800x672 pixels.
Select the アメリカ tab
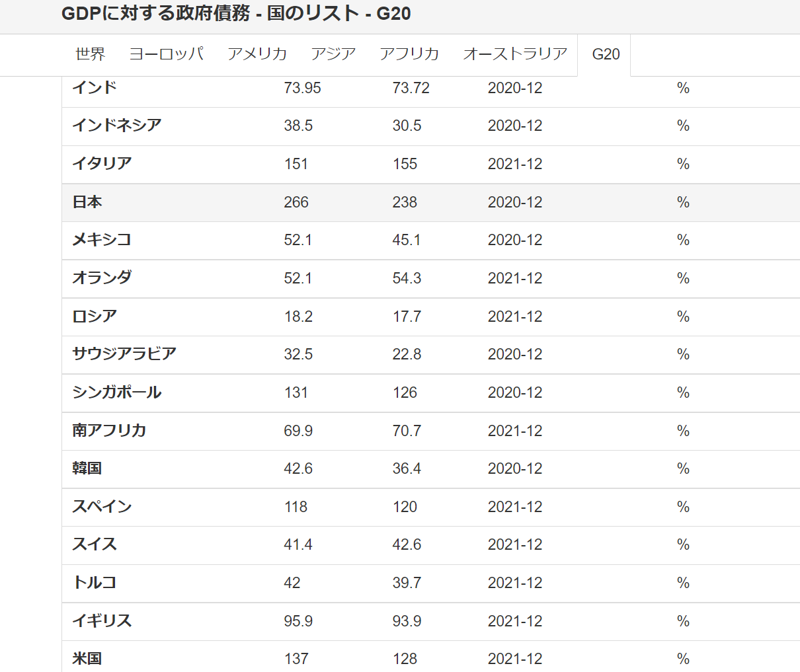tap(257, 54)
